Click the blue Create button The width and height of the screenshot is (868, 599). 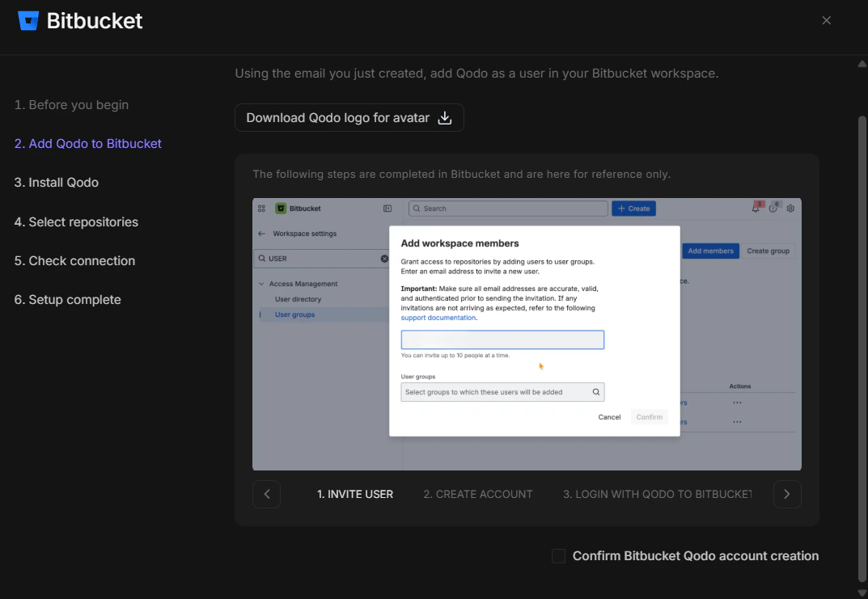point(633,209)
